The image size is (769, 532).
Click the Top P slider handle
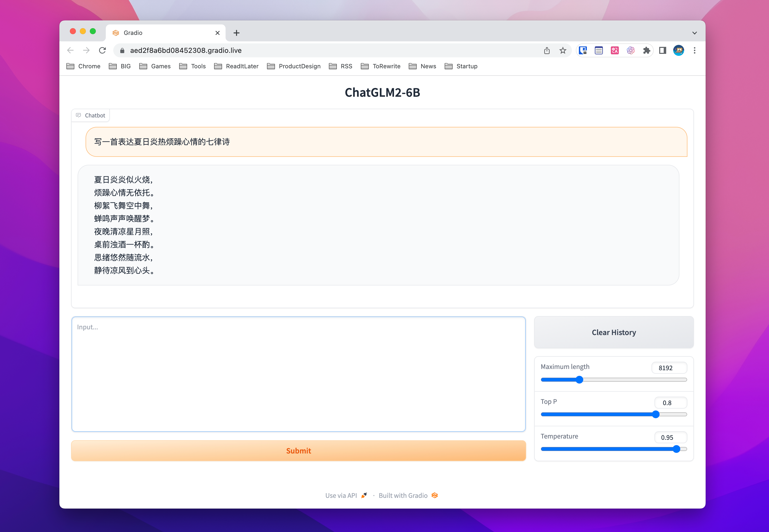click(x=655, y=414)
